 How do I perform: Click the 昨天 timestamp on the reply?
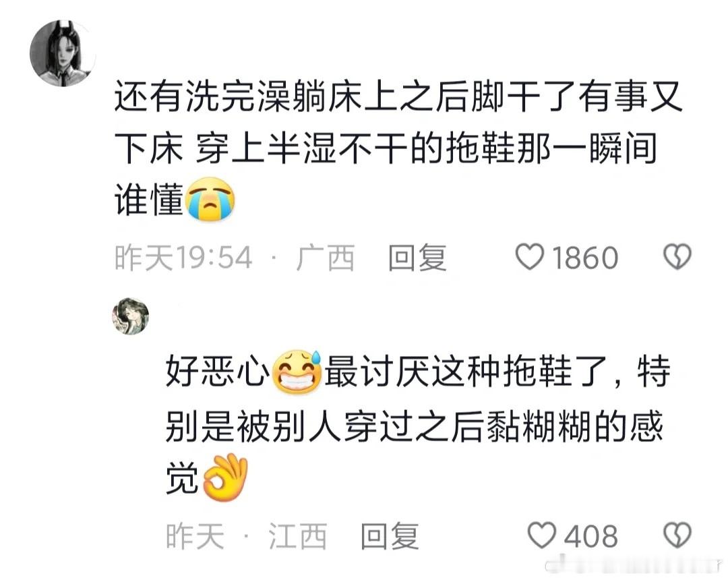(195, 536)
